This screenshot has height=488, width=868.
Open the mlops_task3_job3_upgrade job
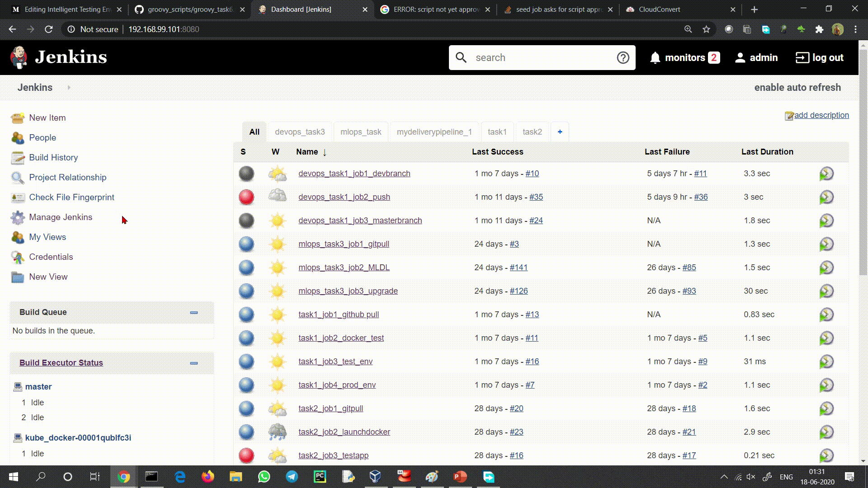tap(348, 291)
